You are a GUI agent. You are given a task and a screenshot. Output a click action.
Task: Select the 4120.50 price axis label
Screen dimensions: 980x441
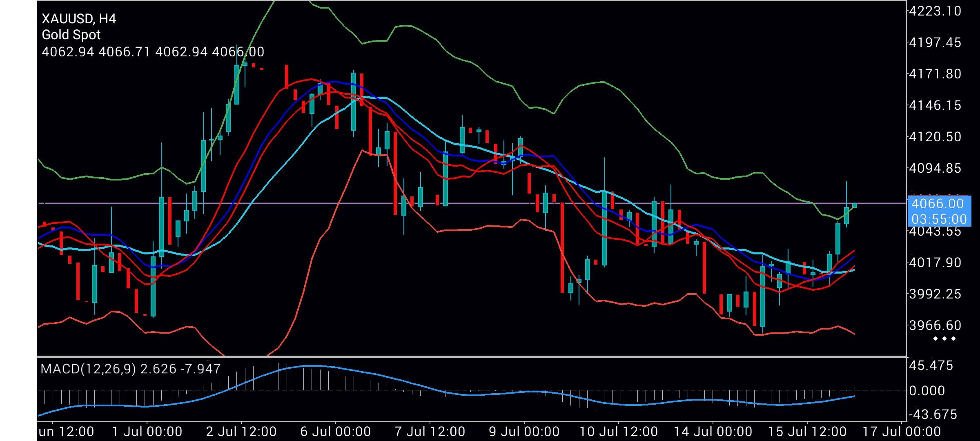click(x=935, y=137)
